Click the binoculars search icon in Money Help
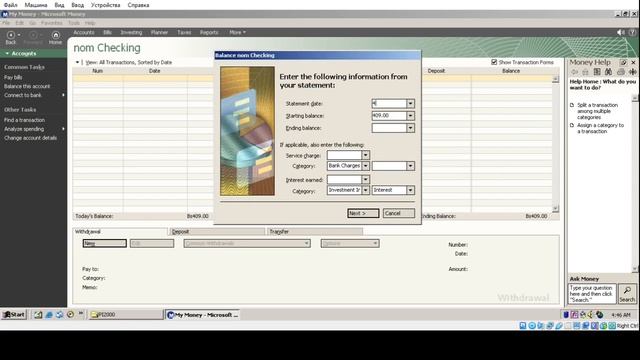640x360 pixels. pyautogui.click(x=609, y=72)
